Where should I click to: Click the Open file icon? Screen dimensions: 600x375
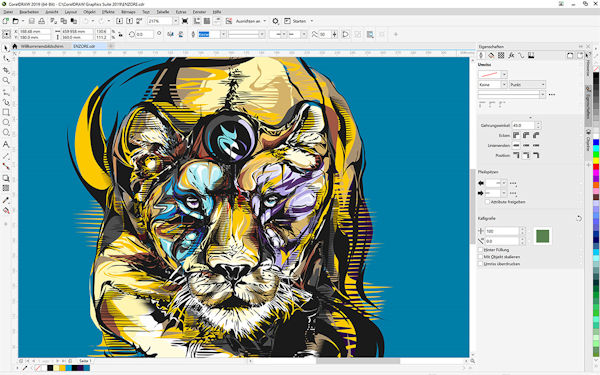[16, 21]
